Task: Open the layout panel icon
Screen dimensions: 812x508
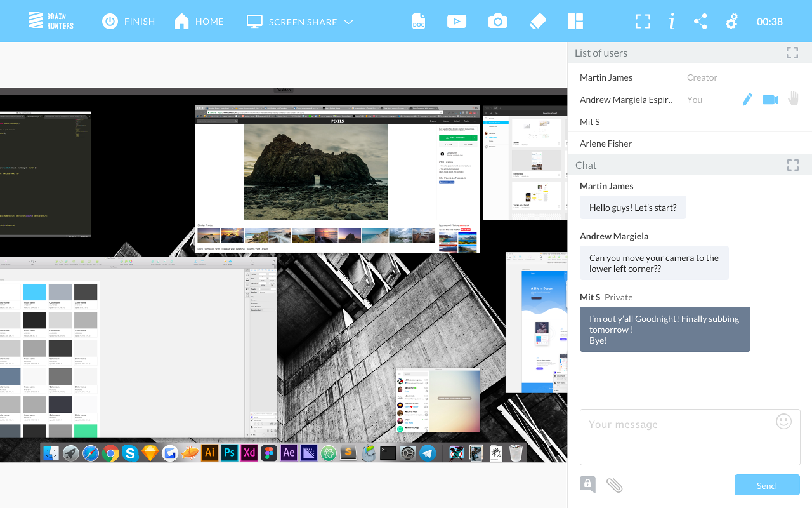Action: point(575,21)
